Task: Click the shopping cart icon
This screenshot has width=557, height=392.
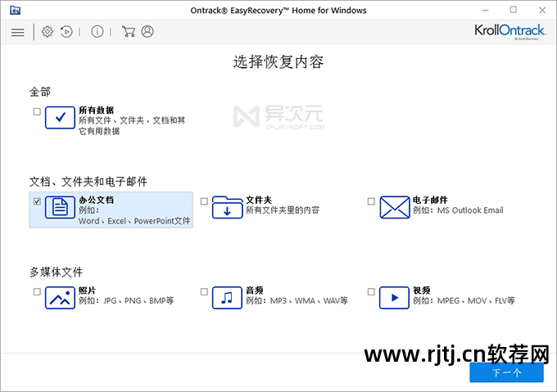Action: pos(129,32)
